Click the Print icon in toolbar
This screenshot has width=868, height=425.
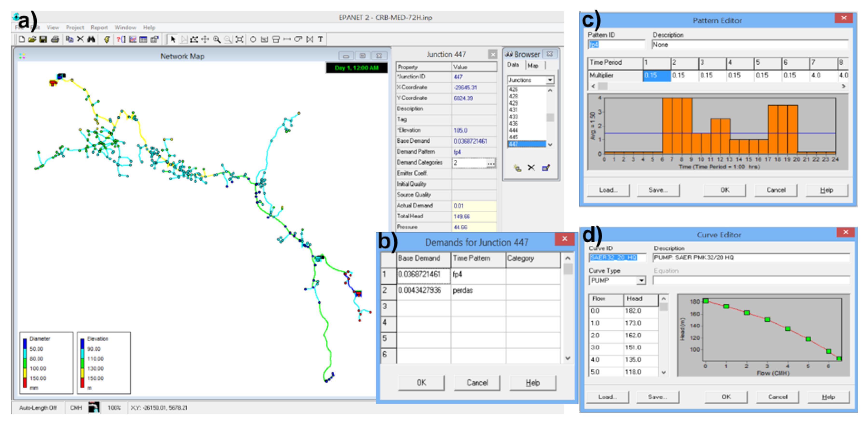(x=55, y=39)
